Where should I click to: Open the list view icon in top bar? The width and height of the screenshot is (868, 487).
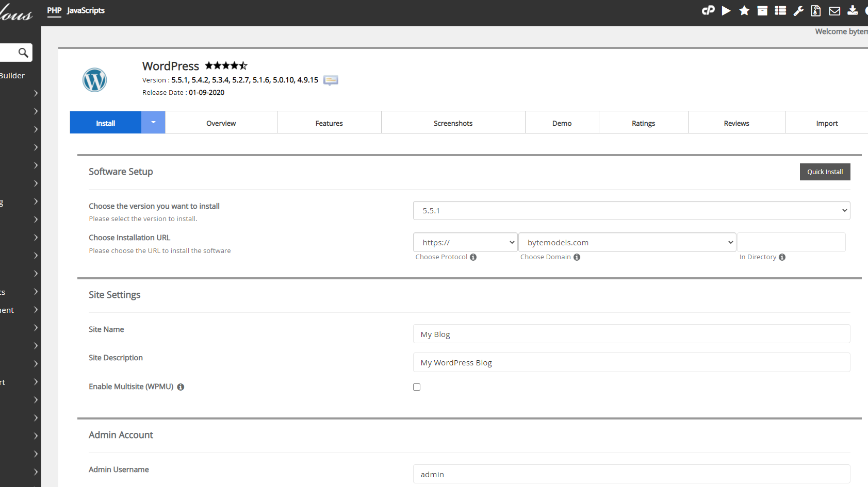780,10
